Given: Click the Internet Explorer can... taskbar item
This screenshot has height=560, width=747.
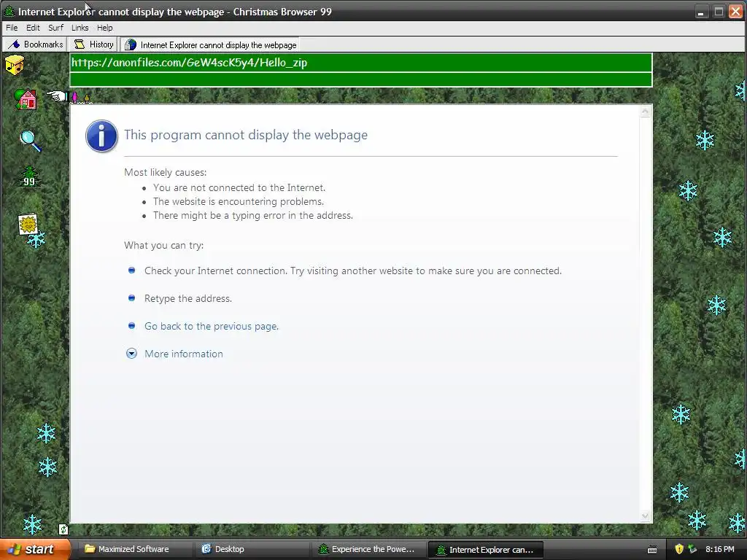Looking at the screenshot, I should 486,550.
